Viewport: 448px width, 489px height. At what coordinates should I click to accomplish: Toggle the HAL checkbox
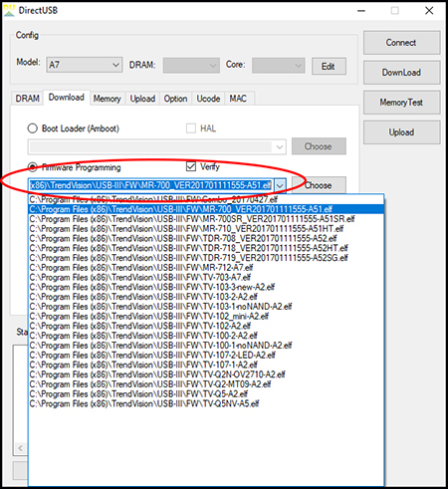191,128
